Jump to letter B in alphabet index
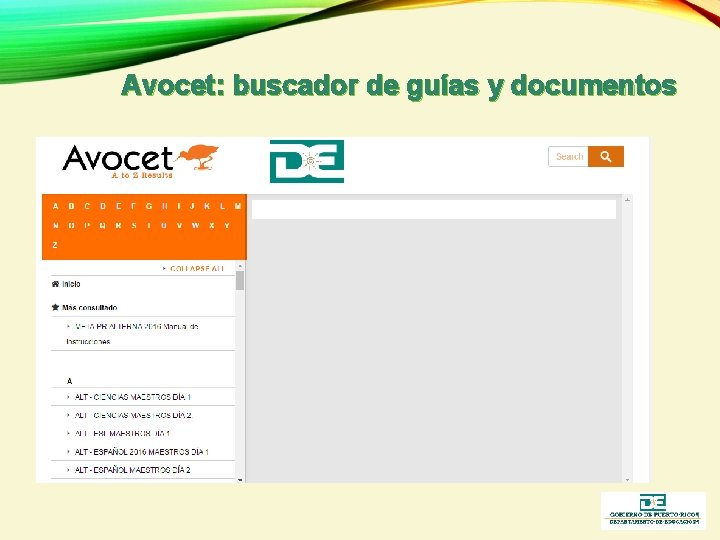The width and height of the screenshot is (720, 540). 71,206
